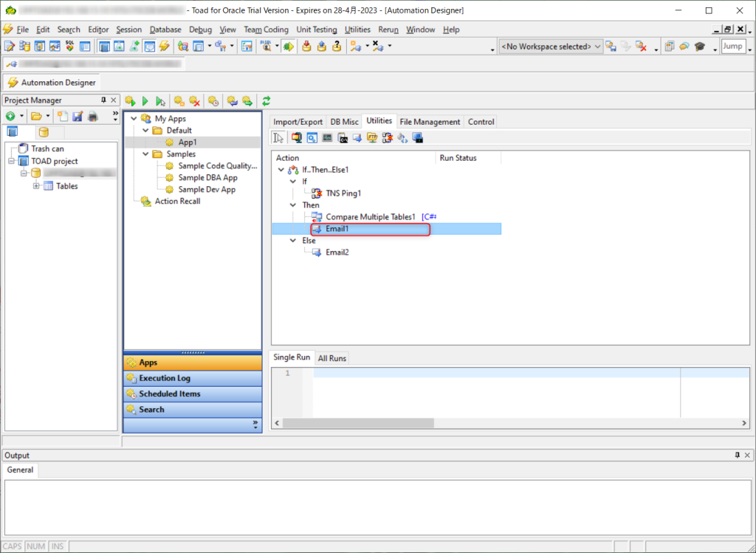Select the Email2 action row
This screenshot has width=756, height=553.
337,253
